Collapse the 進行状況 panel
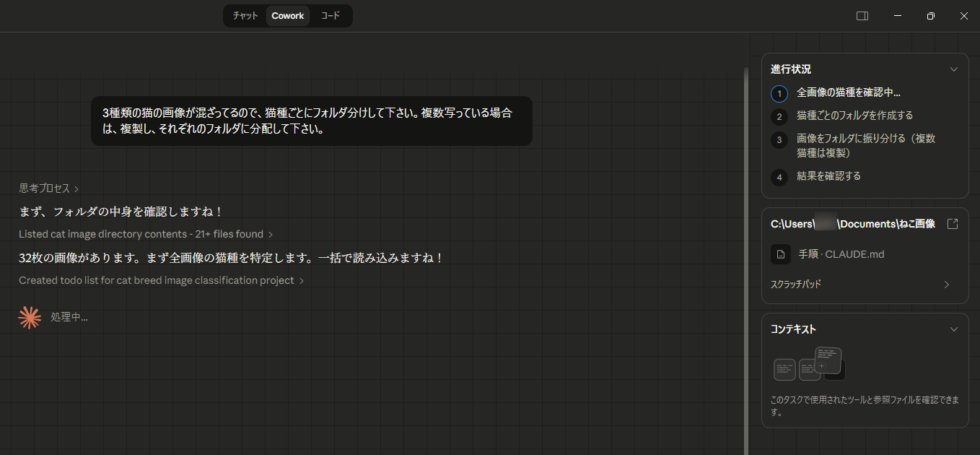 point(953,69)
